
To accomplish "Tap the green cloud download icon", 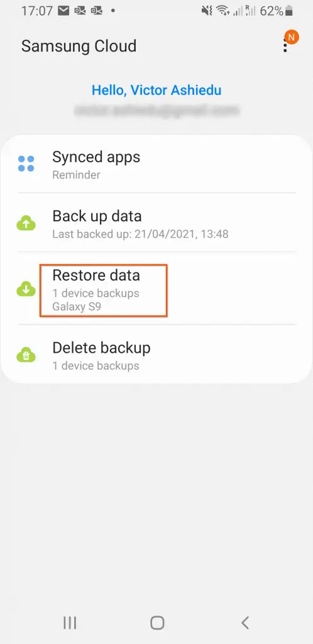I will [26, 289].
